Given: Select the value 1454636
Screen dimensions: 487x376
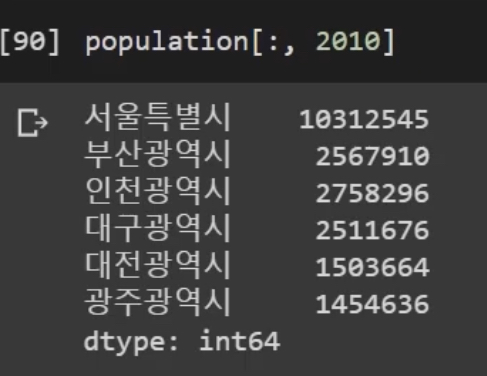Looking at the screenshot, I should (372, 304).
